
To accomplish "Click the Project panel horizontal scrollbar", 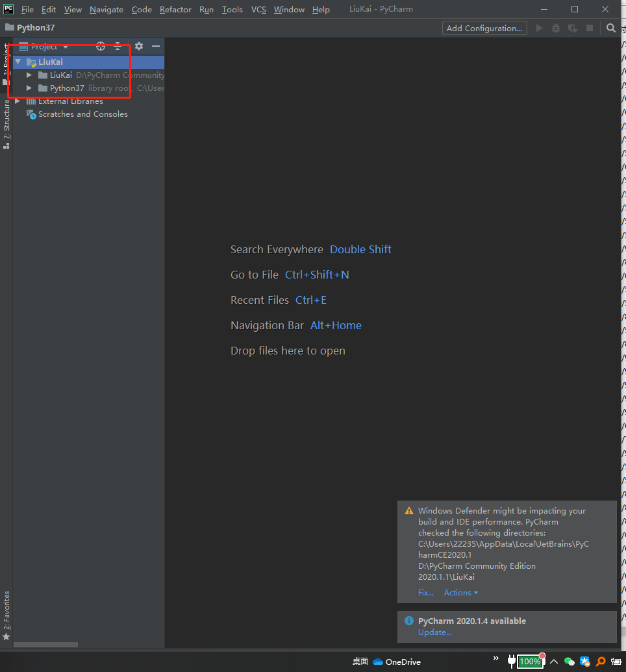I will pos(46,645).
